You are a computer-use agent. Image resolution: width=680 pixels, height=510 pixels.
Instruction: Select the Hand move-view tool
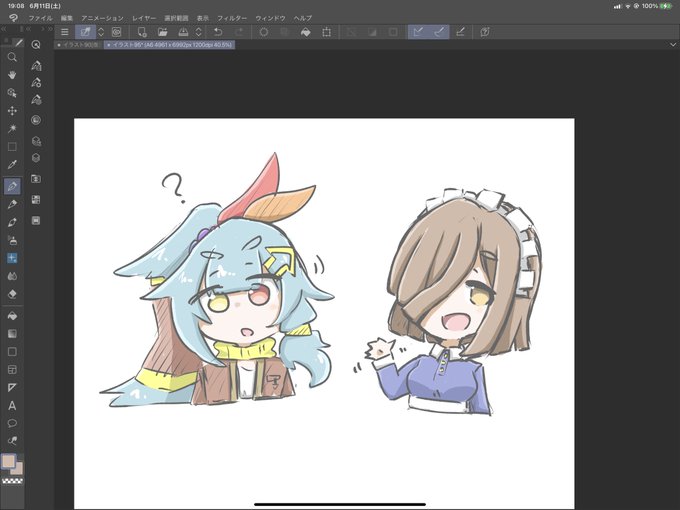(x=12, y=75)
